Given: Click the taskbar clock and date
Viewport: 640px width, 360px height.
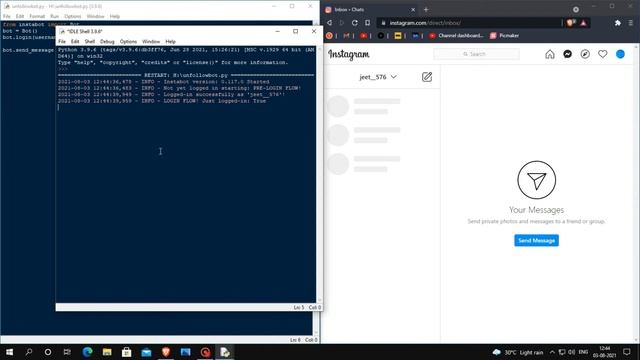Looking at the screenshot, I should point(604,352).
